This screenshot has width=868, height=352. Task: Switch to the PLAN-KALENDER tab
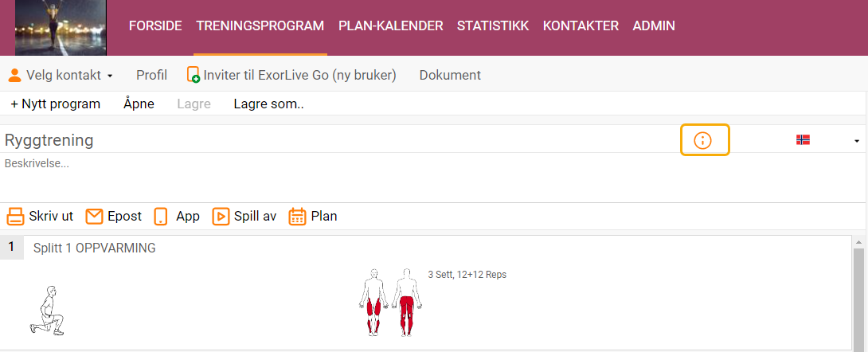tap(391, 26)
